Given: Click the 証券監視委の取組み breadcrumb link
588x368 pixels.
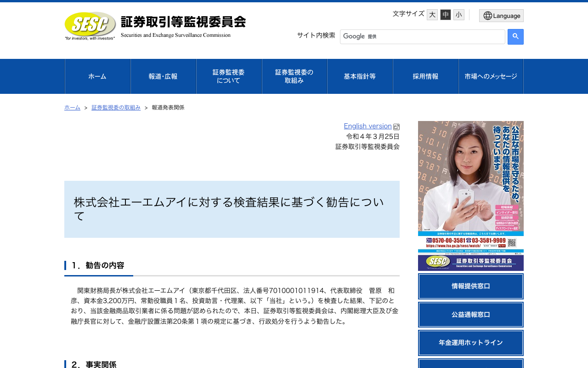Looking at the screenshot, I should pos(116,108).
